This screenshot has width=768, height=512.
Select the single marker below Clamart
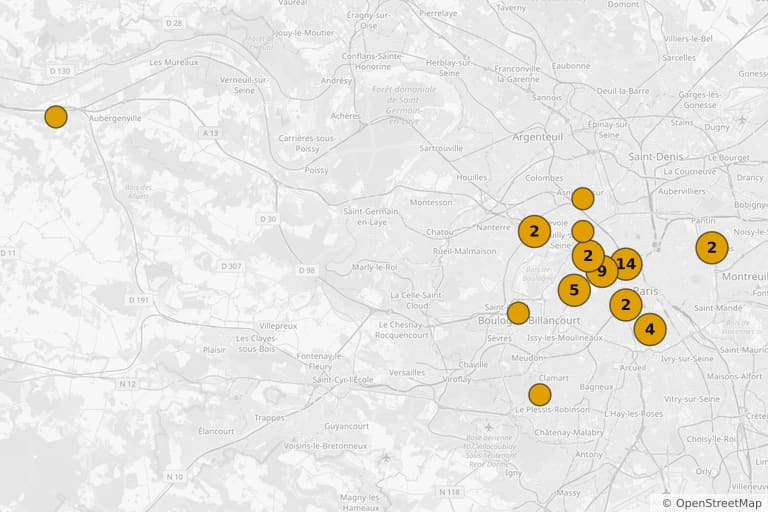540,395
